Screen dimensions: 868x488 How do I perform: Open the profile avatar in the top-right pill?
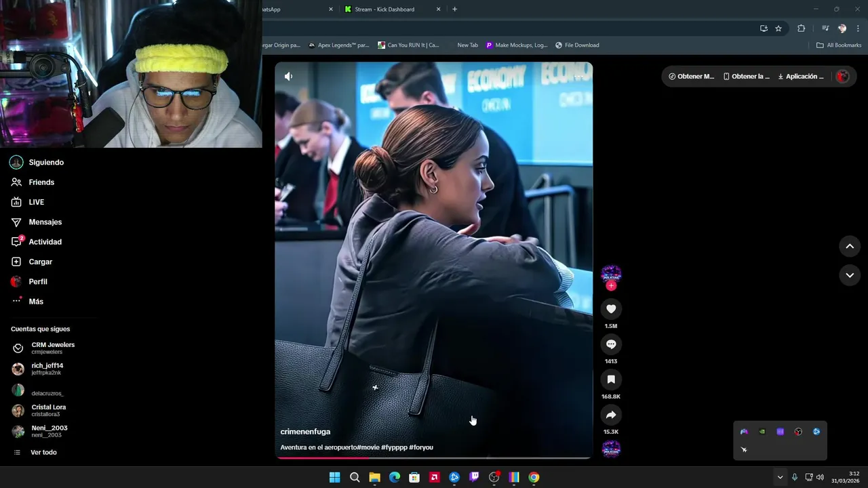(842, 77)
